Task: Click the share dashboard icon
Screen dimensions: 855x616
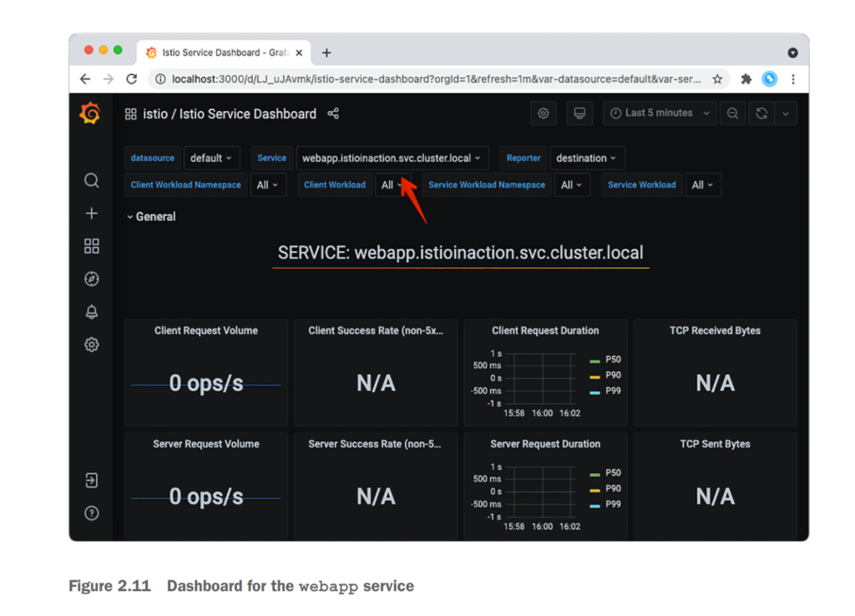Action: [x=333, y=114]
